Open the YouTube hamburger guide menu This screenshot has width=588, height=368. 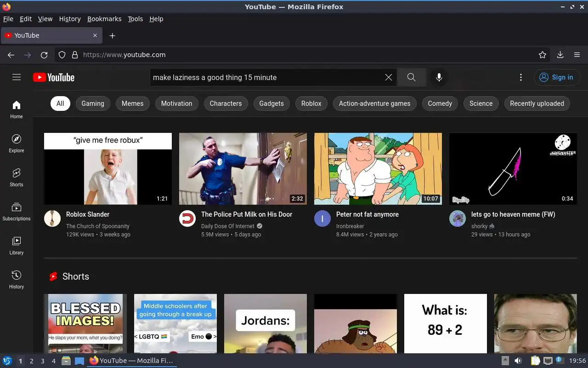tap(17, 77)
